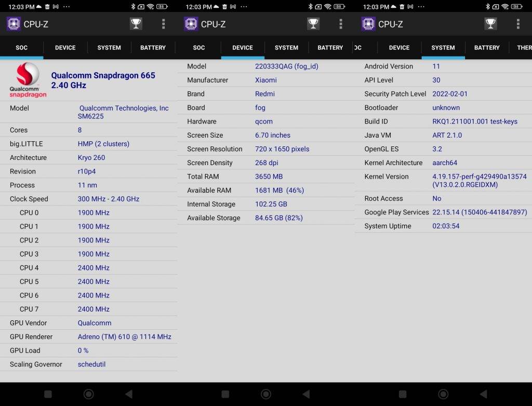This screenshot has height=406, width=532.
Task: Select the SOC tab in the middle screen
Action: point(199,48)
